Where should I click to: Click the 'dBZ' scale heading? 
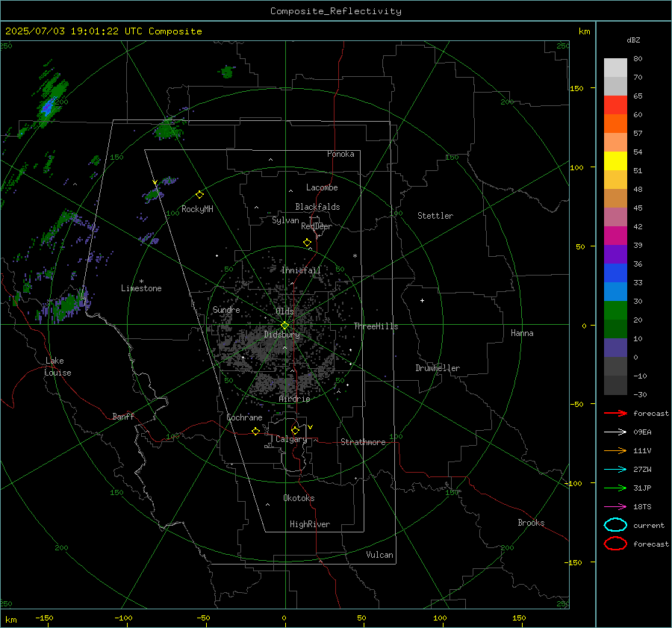tap(633, 40)
